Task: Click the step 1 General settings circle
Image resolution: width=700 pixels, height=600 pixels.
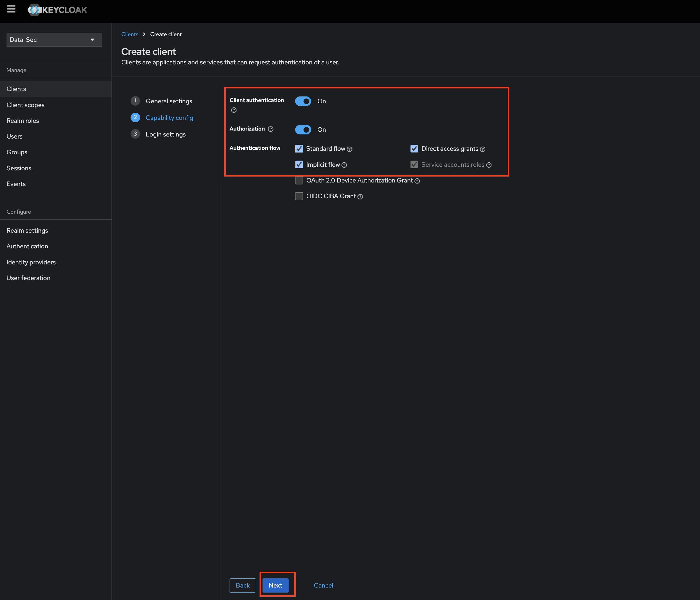Action: click(135, 101)
